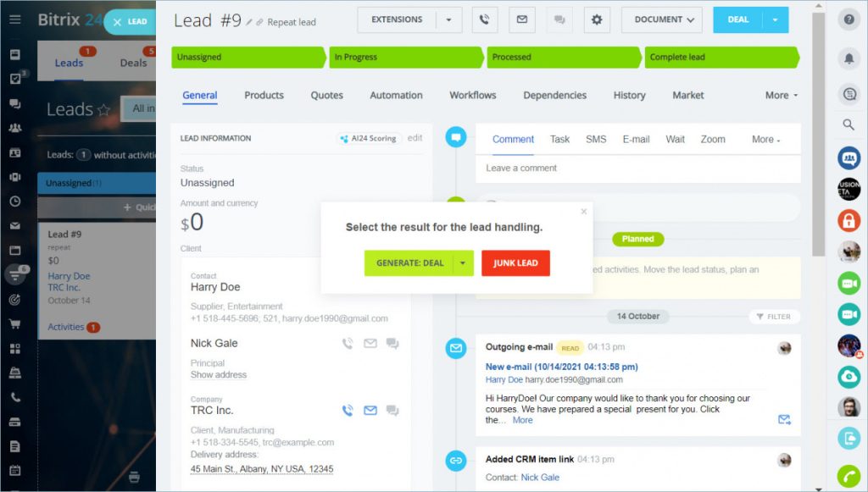Open the chat bubble icon in the top toolbar
868x492 pixels.
[559, 19]
